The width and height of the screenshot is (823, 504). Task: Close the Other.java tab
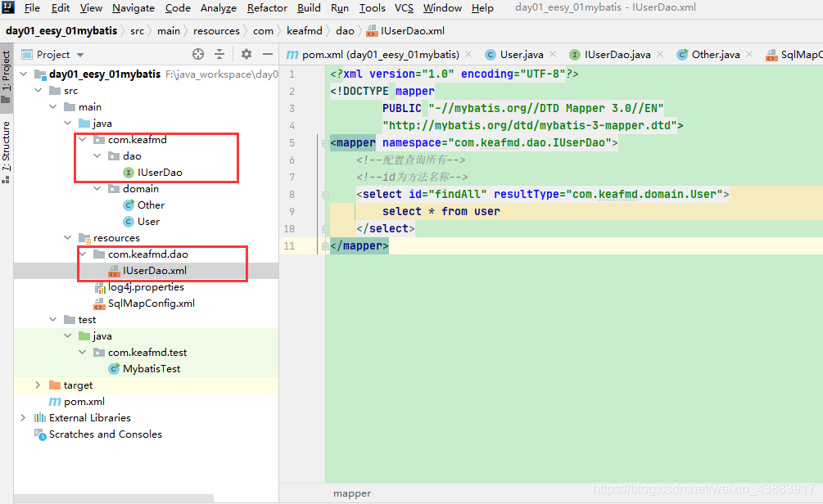(x=749, y=54)
